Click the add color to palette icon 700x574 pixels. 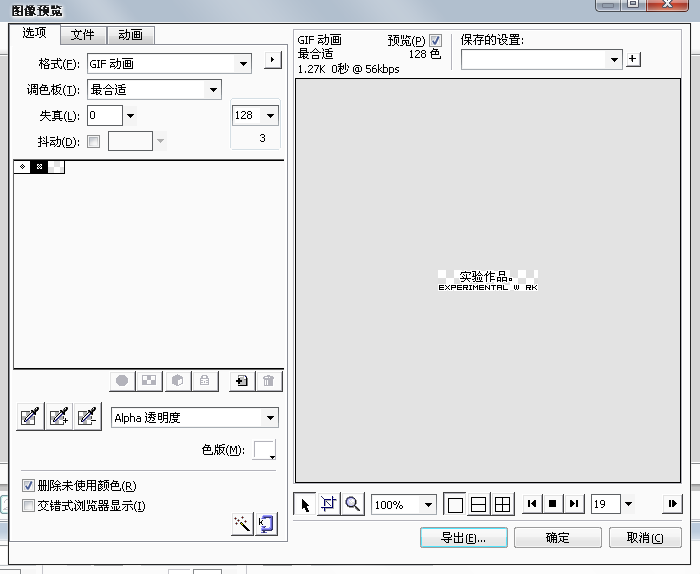(241, 381)
